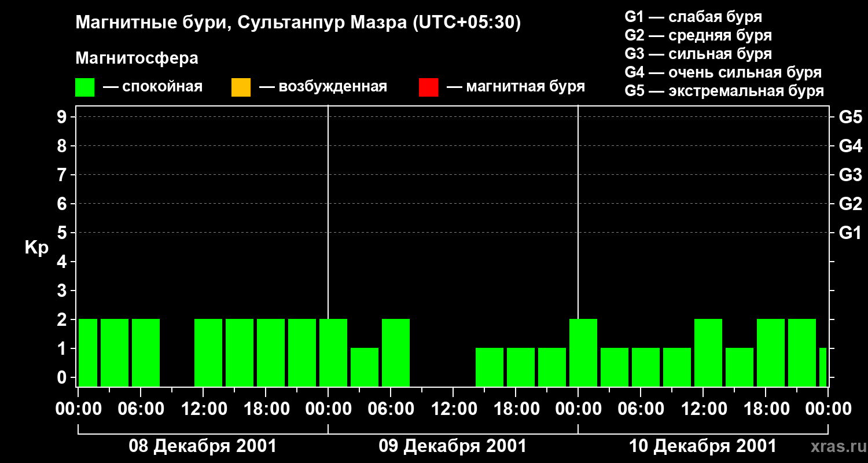The height and width of the screenshot is (463, 868).
Task: Click the '08 Декабря 2001' date label
Action: pyautogui.click(x=203, y=446)
